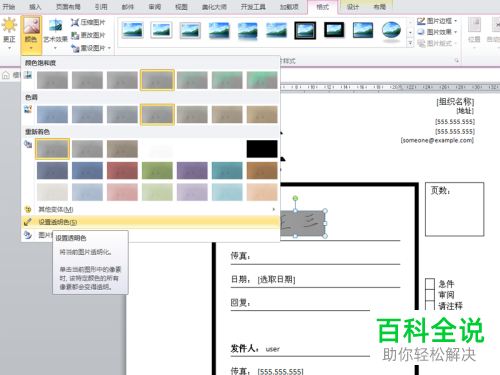The width and height of the screenshot is (500, 375).
Task: Click 压缩图片 compress pictures
Action: tap(88, 22)
